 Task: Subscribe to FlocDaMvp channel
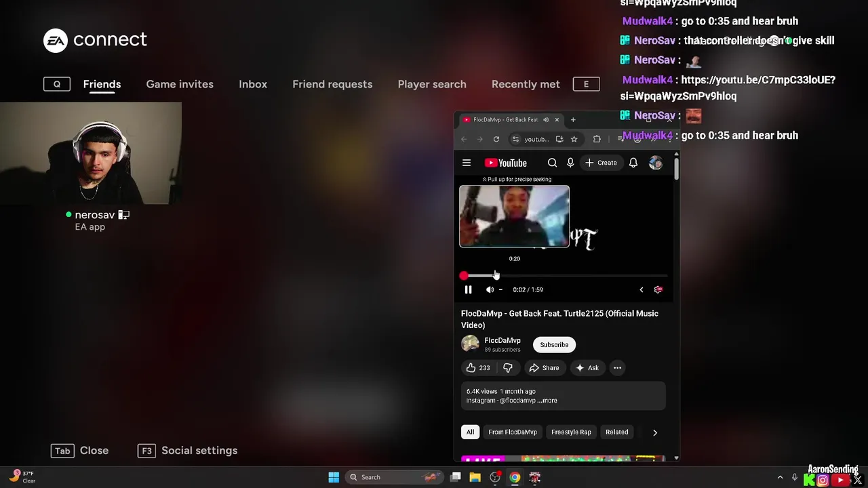click(554, 344)
